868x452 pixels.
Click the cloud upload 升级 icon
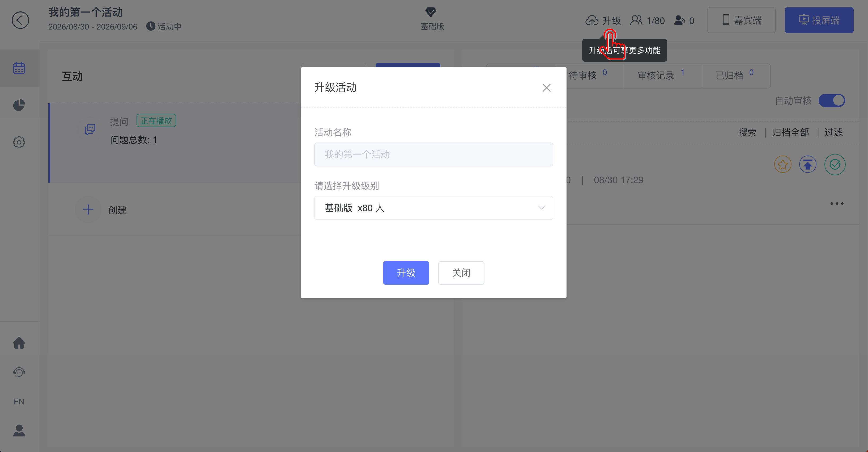(592, 20)
